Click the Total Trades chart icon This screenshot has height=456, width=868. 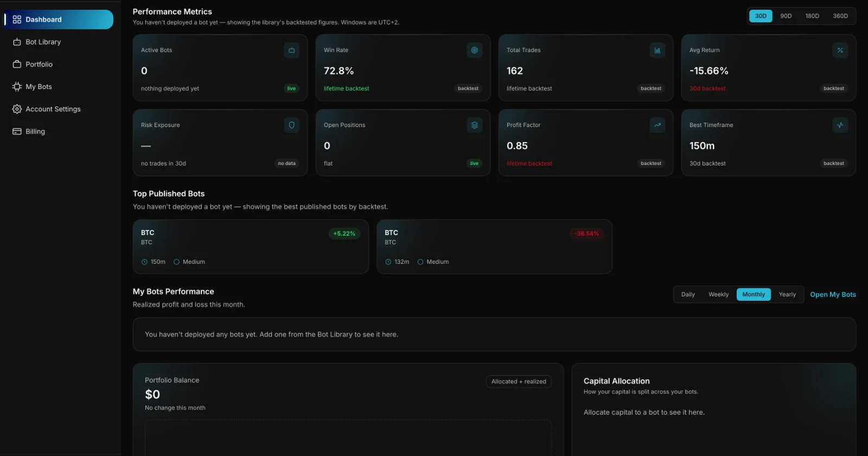(x=657, y=50)
